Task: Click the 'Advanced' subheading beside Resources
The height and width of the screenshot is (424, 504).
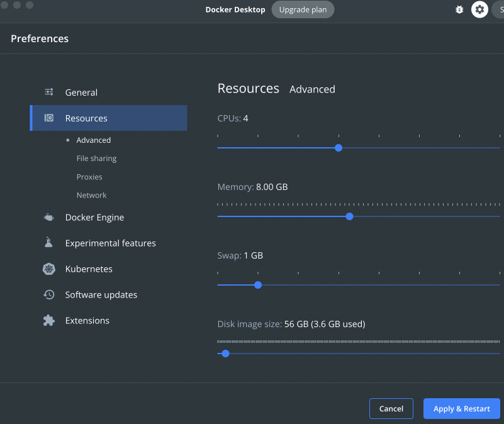Action: tap(312, 89)
